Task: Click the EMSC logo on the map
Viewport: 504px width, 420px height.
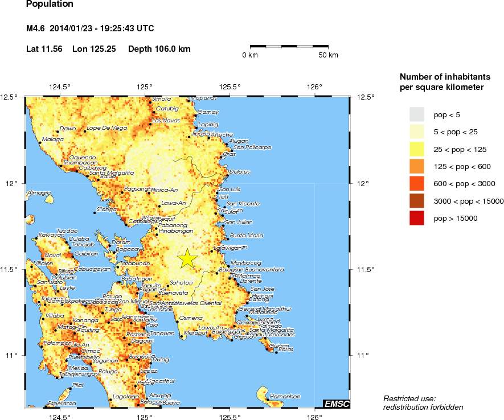Action: pyautogui.click(x=336, y=403)
